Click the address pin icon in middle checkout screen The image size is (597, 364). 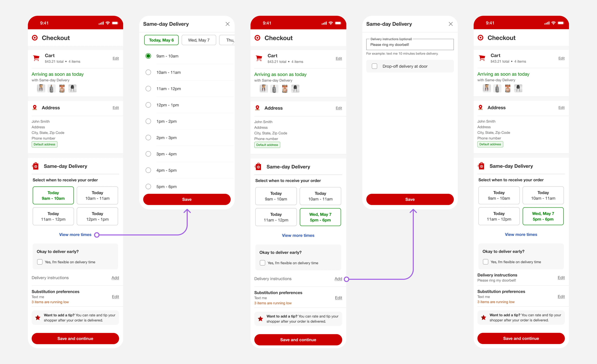click(x=257, y=108)
